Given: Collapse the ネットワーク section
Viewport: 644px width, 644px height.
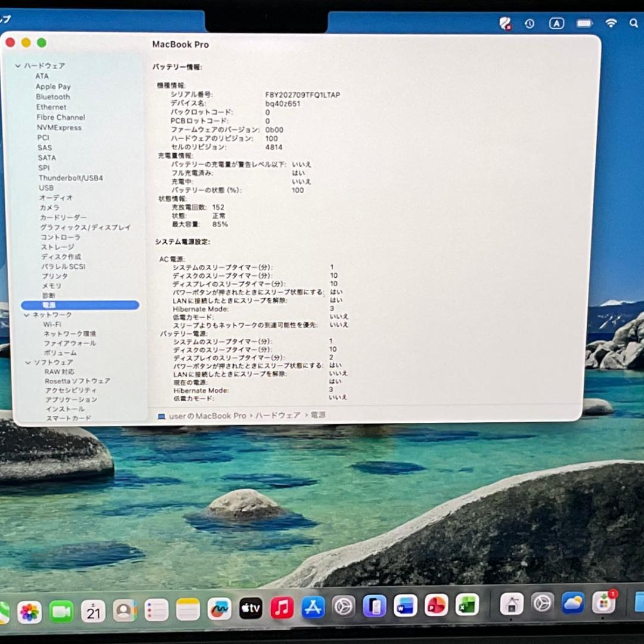Looking at the screenshot, I should [x=27, y=315].
